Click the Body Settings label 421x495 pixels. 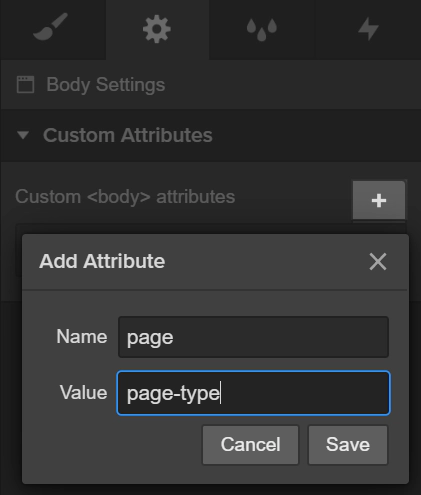106,84
